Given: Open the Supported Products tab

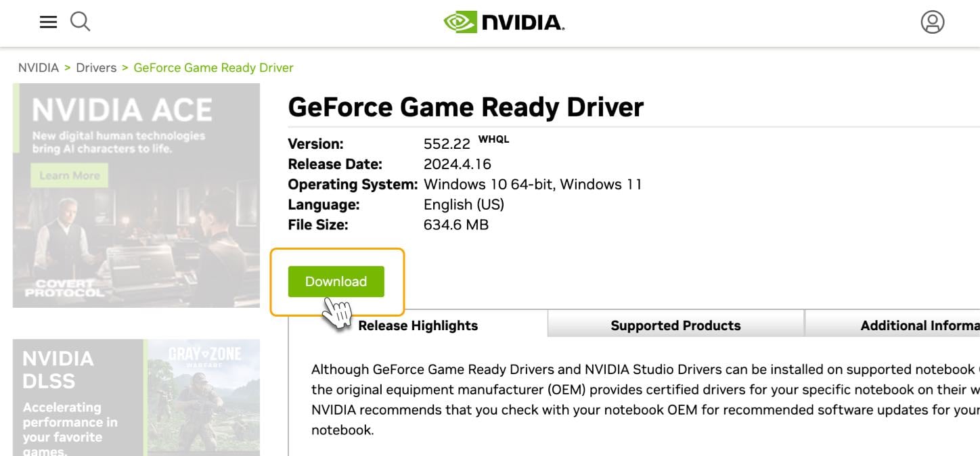Looking at the screenshot, I should point(675,325).
